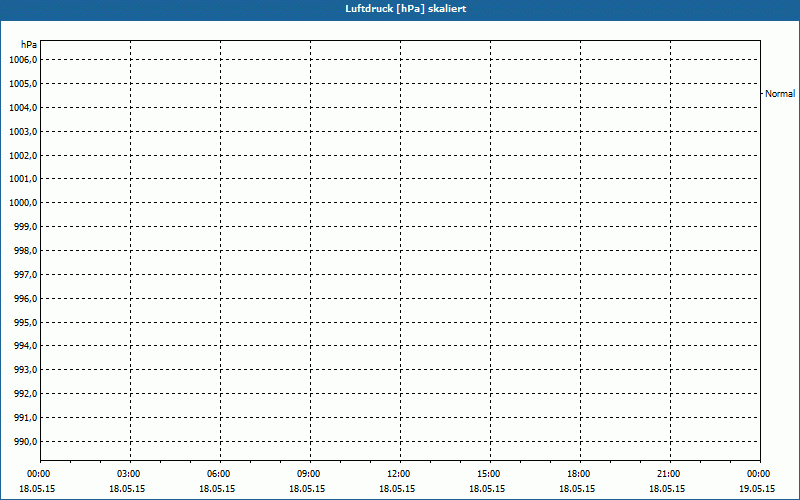The image size is (800, 500).
Task: Click the 15:00 time label
Action: (489, 474)
